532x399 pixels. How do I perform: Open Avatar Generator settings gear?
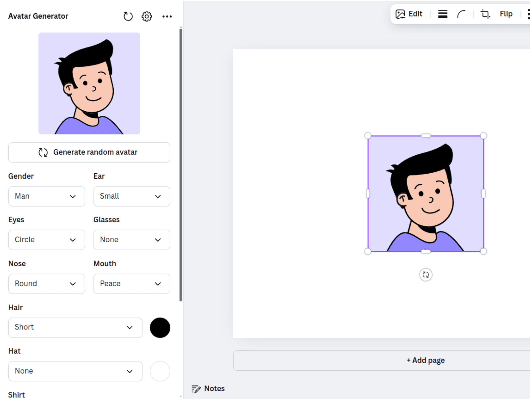147,16
